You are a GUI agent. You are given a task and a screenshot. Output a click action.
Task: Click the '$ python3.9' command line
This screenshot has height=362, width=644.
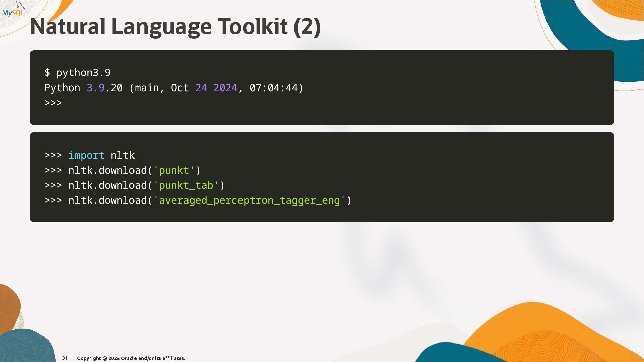(x=77, y=73)
